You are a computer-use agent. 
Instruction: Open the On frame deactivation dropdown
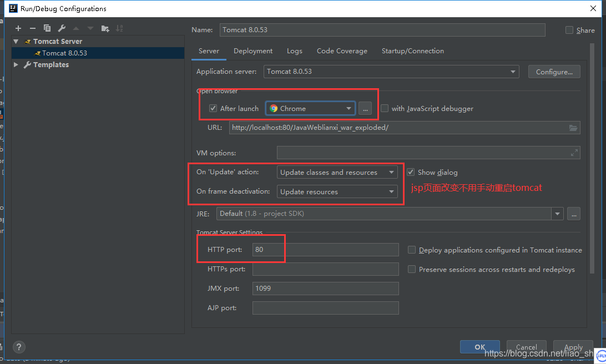pos(337,191)
